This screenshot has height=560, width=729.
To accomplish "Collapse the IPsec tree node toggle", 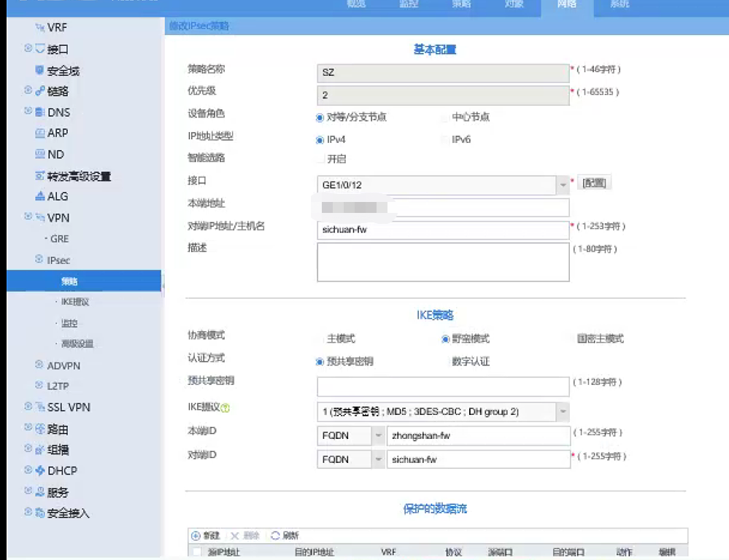I will pyautogui.click(x=39, y=259).
